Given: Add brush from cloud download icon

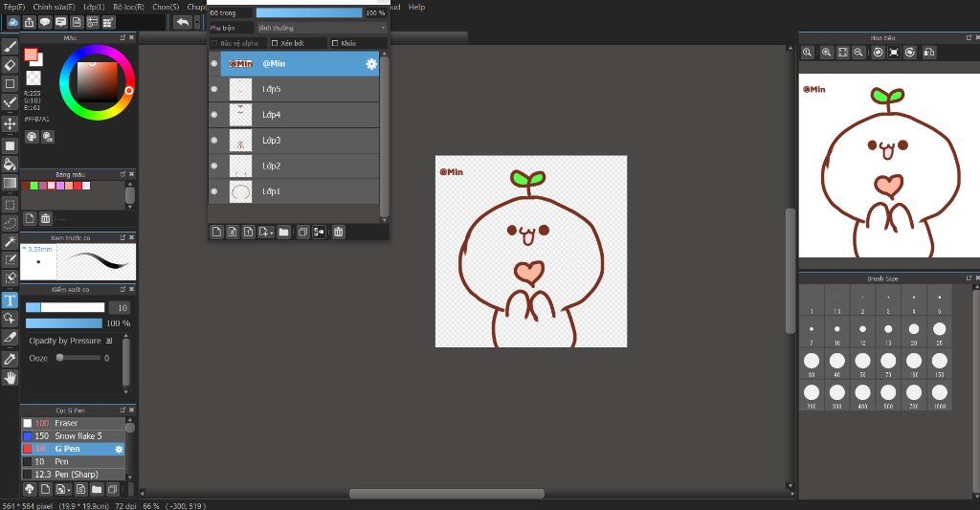Looking at the screenshot, I should click(29, 489).
